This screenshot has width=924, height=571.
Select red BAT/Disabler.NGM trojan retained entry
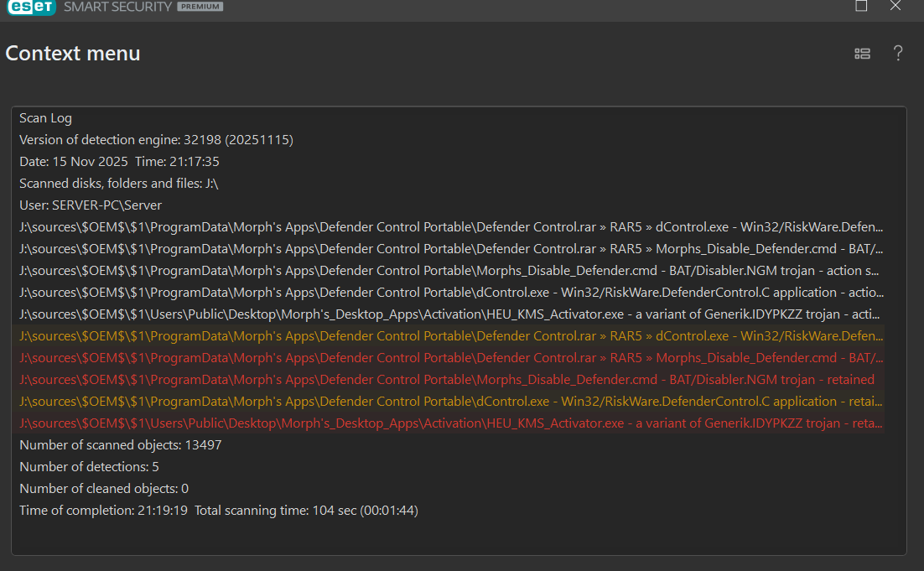pyautogui.click(x=446, y=379)
